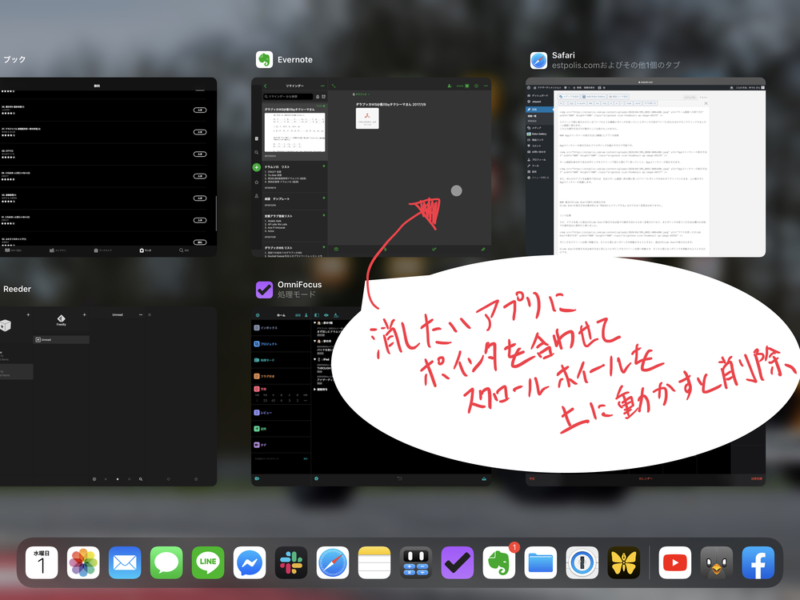Tap back chevron in Evernote card
800x600 pixels.
[265, 86]
